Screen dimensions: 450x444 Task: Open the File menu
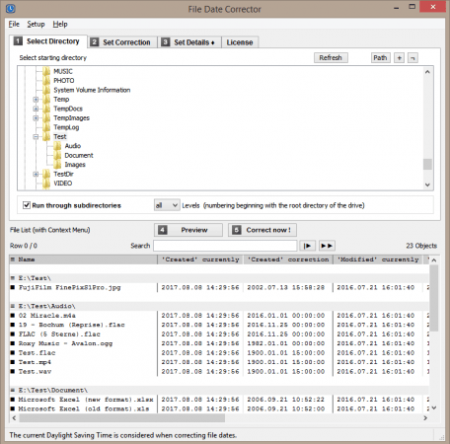click(14, 24)
